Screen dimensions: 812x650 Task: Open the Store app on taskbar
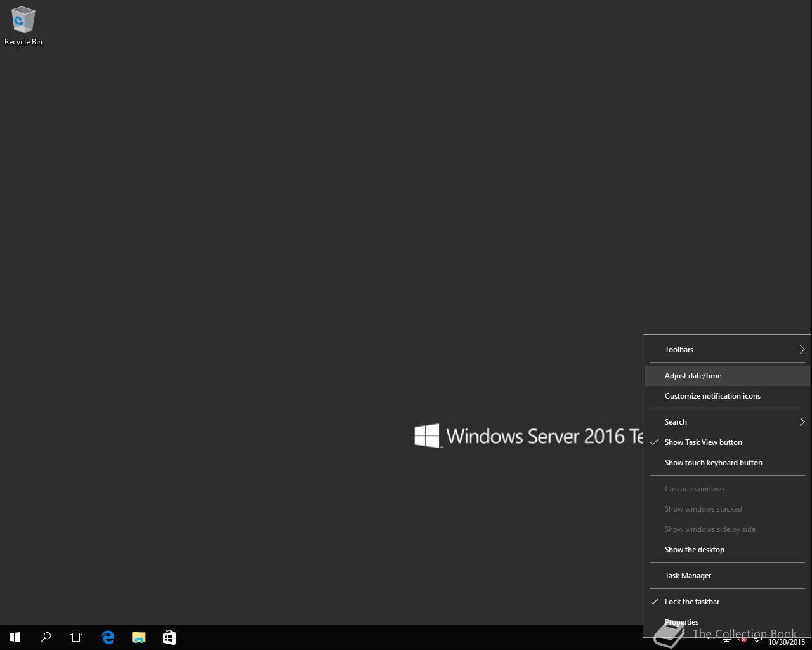[169, 637]
